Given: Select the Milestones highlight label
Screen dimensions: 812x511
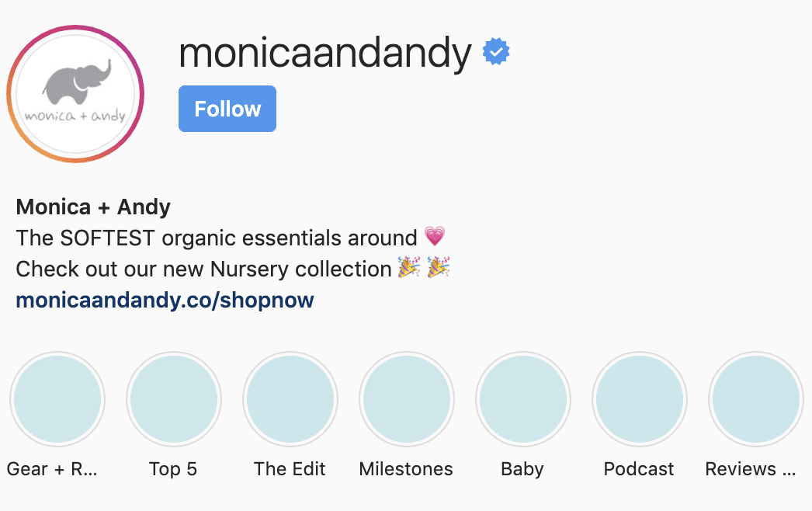Looking at the screenshot, I should click(x=406, y=469).
